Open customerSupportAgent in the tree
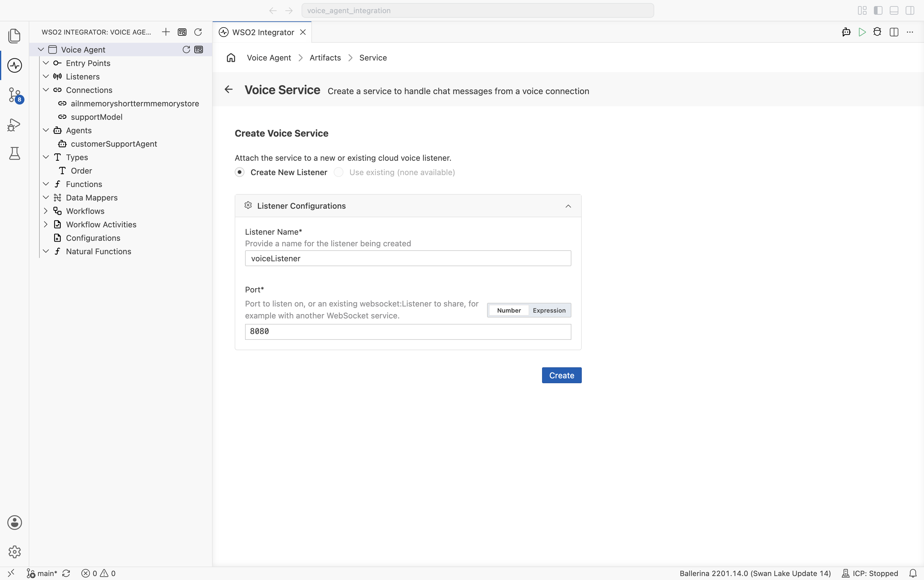Image resolution: width=924 pixels, height=580 pixels. pyautogui.click(x=114, y=143)
